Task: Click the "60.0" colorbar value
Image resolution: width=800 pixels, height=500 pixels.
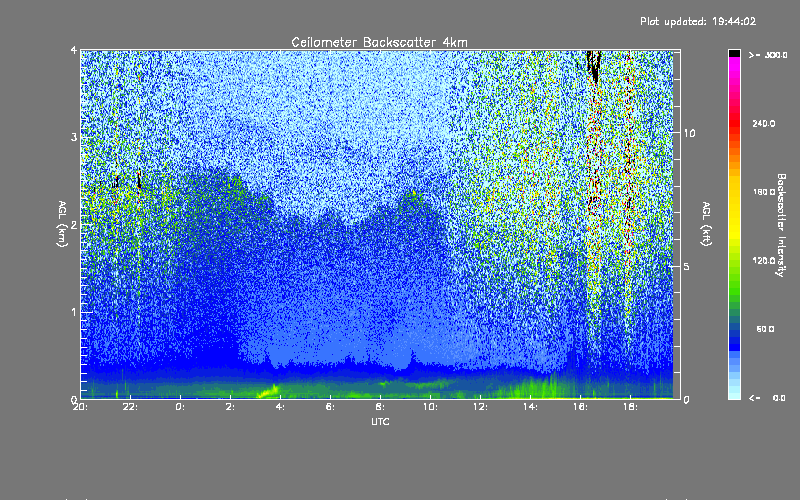Action: pyautogui.click(x=765, y=329)
